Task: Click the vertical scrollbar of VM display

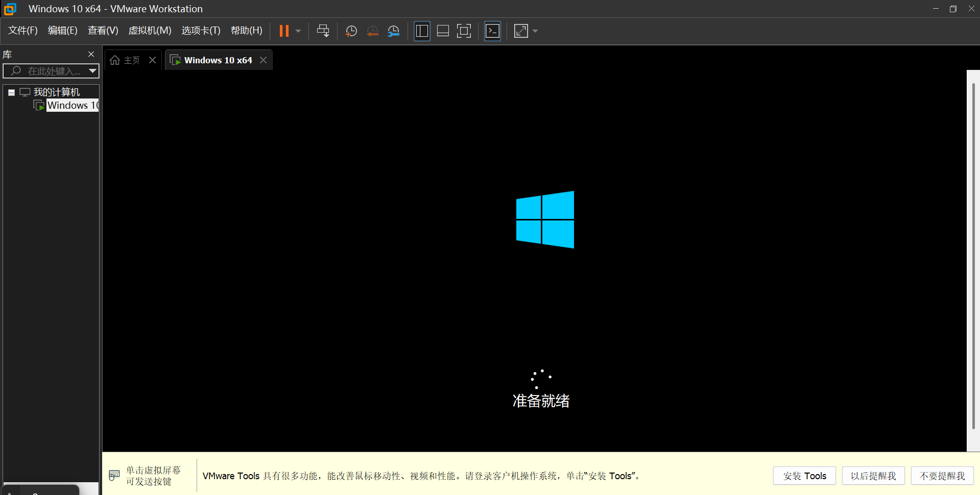Action: click(973, 255)
